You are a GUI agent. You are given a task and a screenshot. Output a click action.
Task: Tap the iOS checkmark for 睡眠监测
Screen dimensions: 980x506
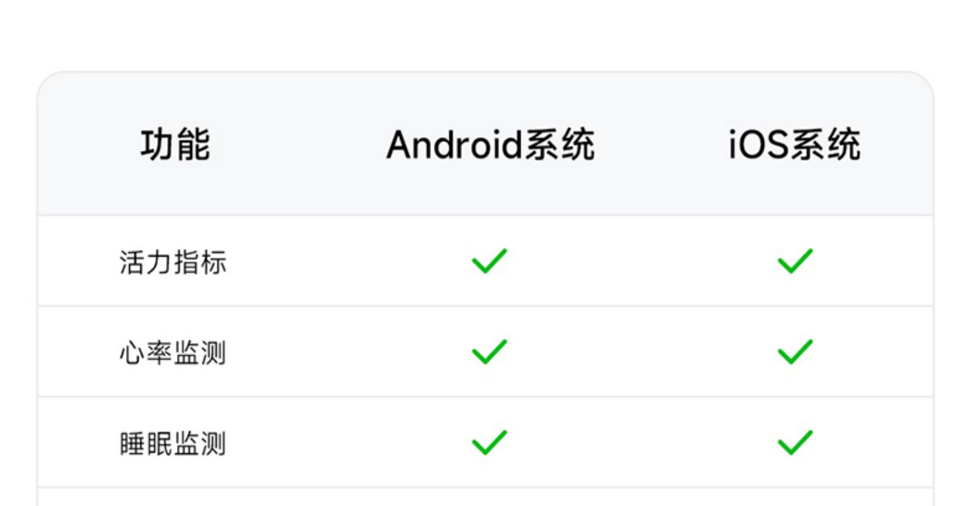[794, 443]
